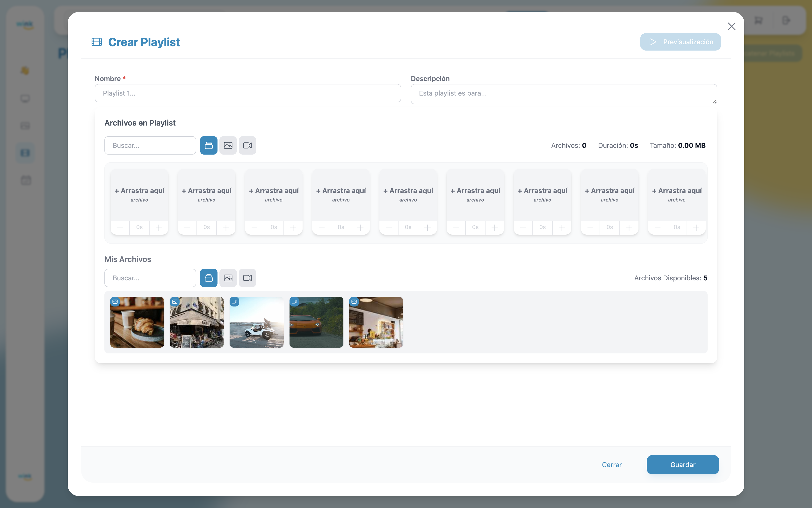Image resolution: width=812 pixels, height=508 pixels.
Task: Select the white beach buggy video thumbnail
Action: 256,322
